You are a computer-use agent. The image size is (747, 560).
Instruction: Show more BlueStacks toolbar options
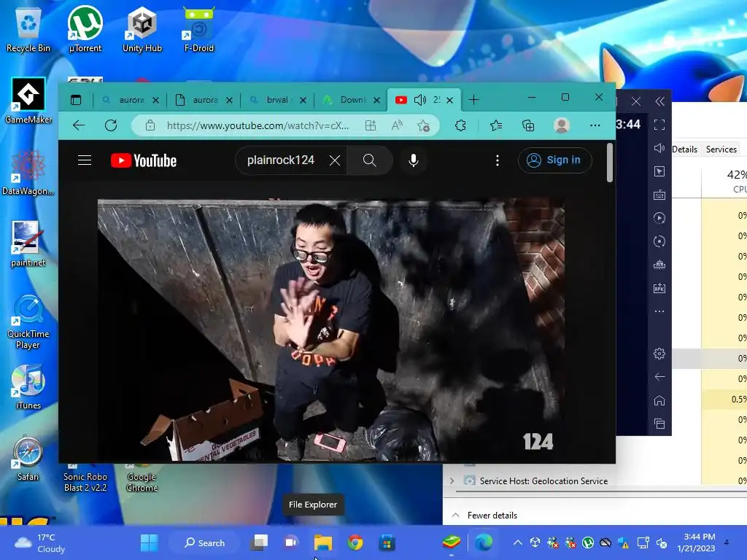click(659, 311)
